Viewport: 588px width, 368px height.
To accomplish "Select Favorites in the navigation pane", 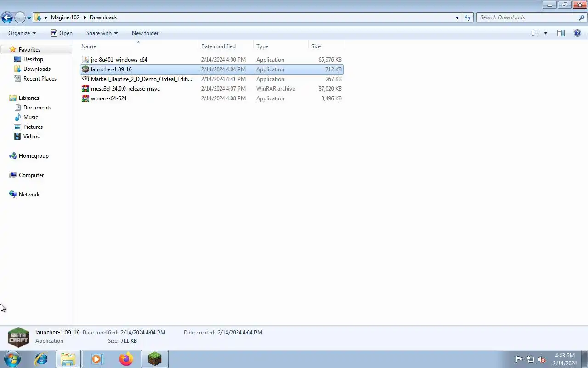I will point(29,50).
